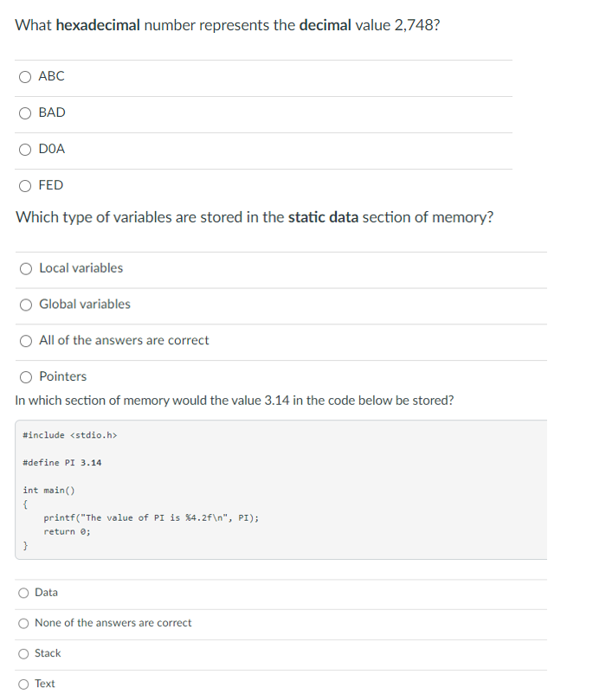The width and height of the screenshot is (593, 700).
Task: Select the FED answer option
Action: 25,185
